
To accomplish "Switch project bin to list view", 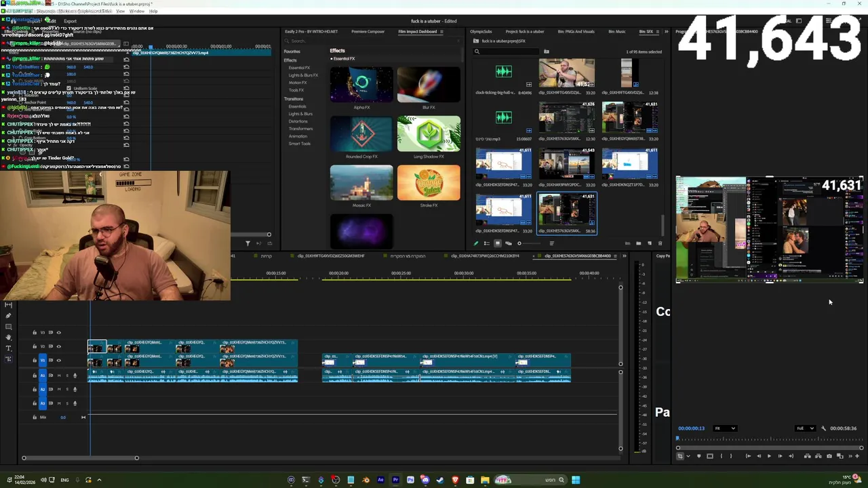I will 486,243.
